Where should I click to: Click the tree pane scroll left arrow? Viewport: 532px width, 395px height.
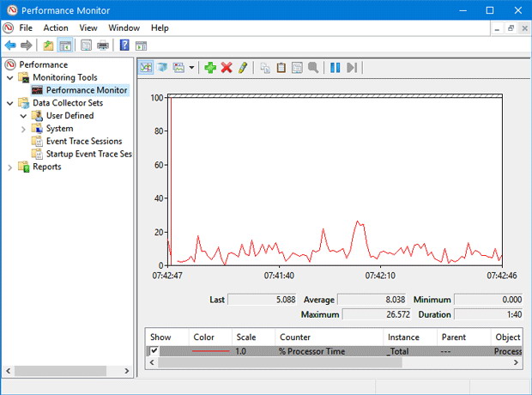click(8, 371)
